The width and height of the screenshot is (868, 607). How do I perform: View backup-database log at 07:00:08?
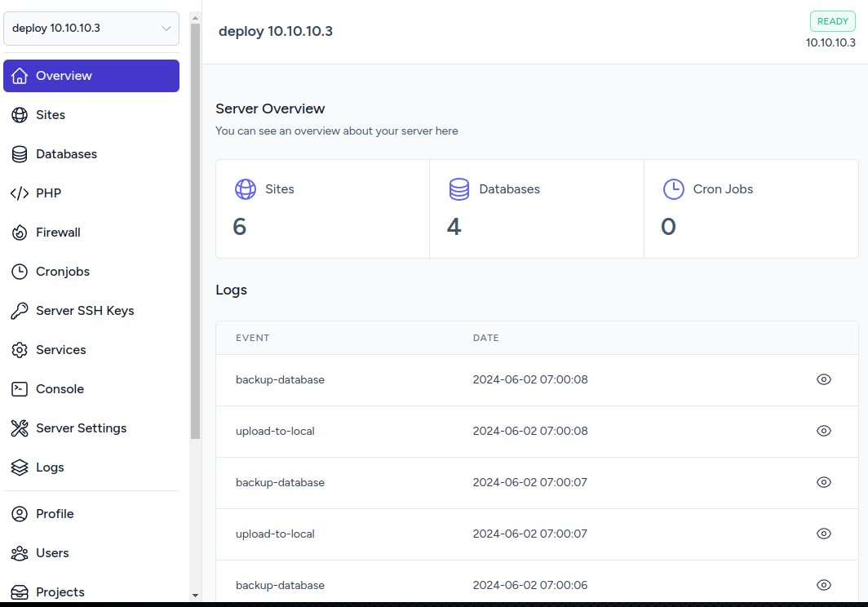(824, 379)
